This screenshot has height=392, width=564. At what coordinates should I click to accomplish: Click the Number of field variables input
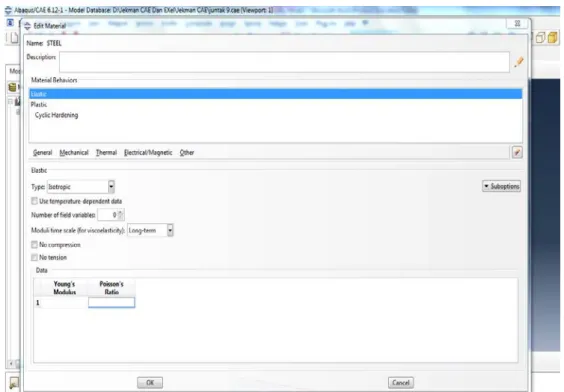(108, 215)
